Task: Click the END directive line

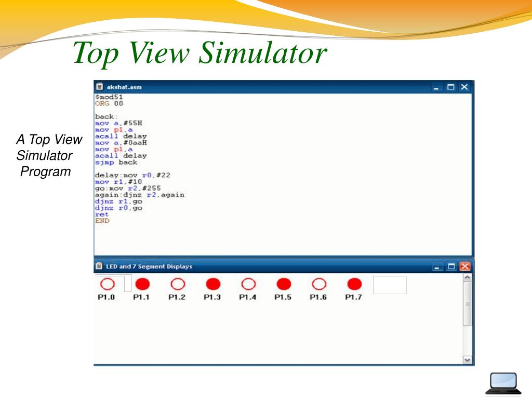Action: [102, 220]
